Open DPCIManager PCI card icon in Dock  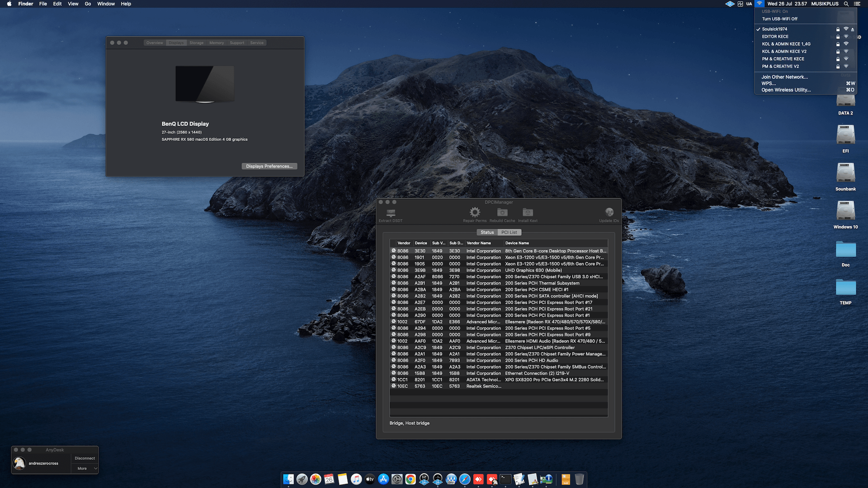point(546,479)
